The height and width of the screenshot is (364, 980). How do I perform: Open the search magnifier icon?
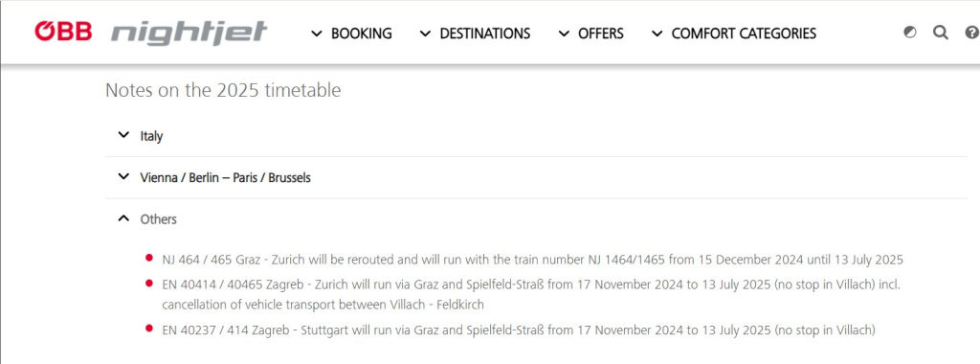[941, 32]
